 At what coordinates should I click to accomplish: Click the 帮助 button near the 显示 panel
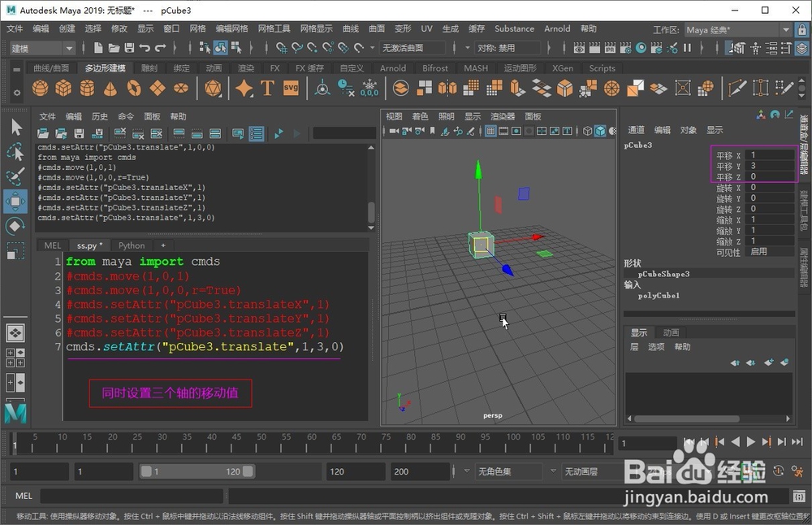tap(682, 346)
